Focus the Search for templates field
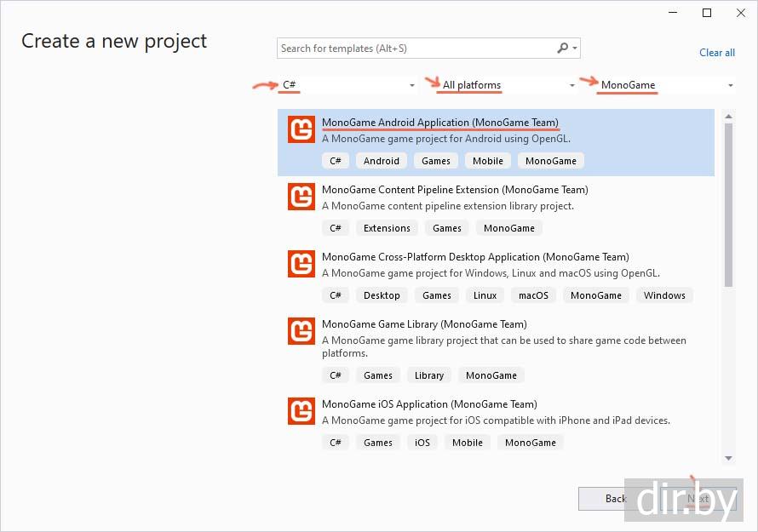Screen dimensions: 758x532 pos(416,49)
